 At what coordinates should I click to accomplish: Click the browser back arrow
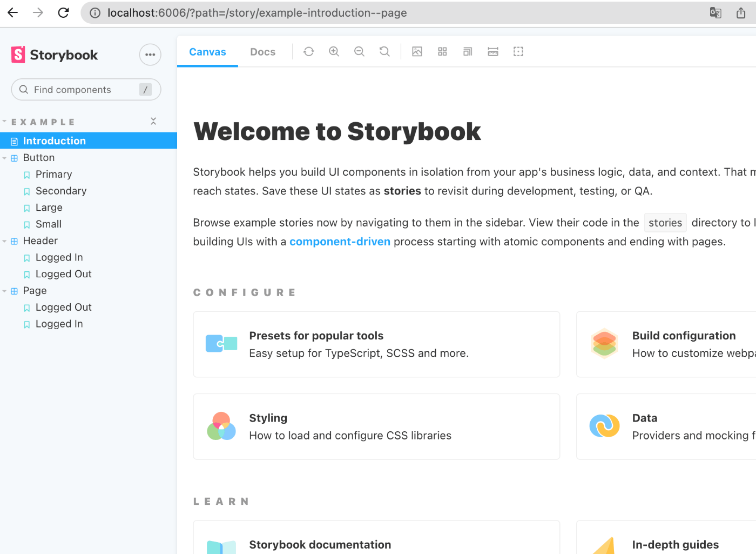(x=12, y=12)
